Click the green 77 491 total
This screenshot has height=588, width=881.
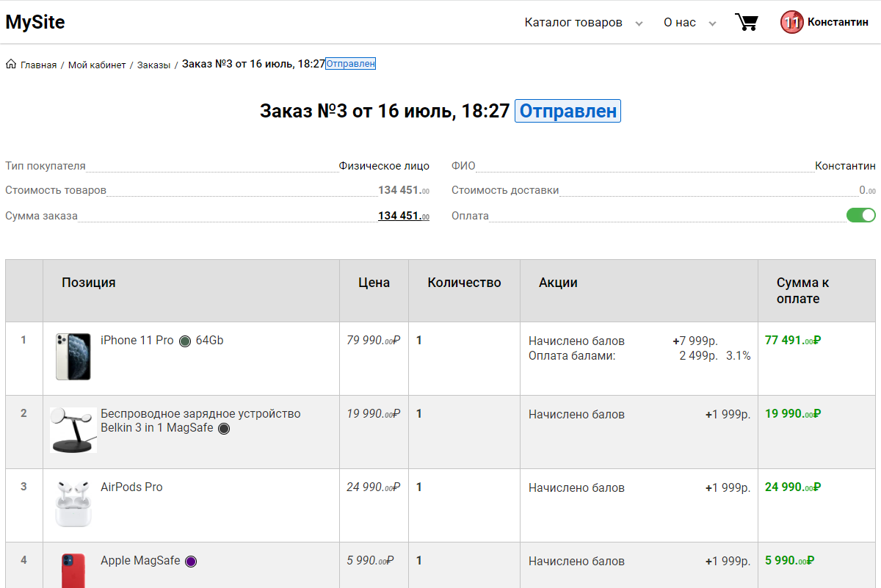point(793,340)
